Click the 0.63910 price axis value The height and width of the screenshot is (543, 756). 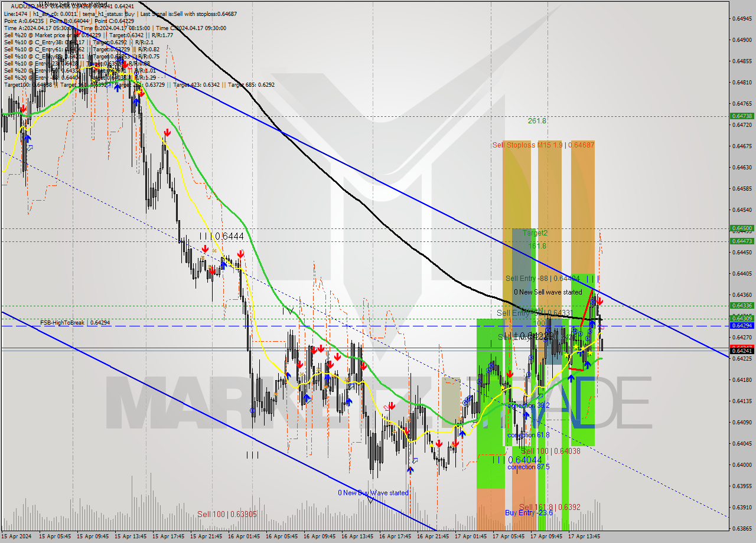click(x=742, y=507)
